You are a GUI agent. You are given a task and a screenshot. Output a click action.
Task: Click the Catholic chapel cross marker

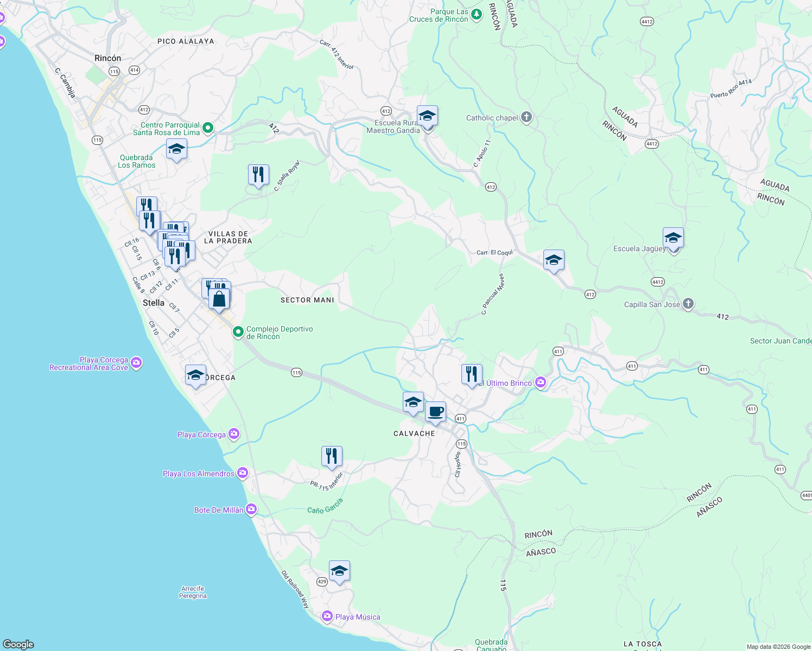(x=525, y=117)
